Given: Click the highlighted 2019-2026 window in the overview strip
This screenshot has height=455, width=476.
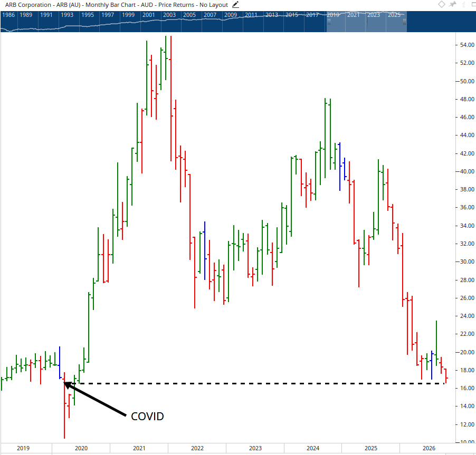Looking at the screenshot, I should 366,22.
